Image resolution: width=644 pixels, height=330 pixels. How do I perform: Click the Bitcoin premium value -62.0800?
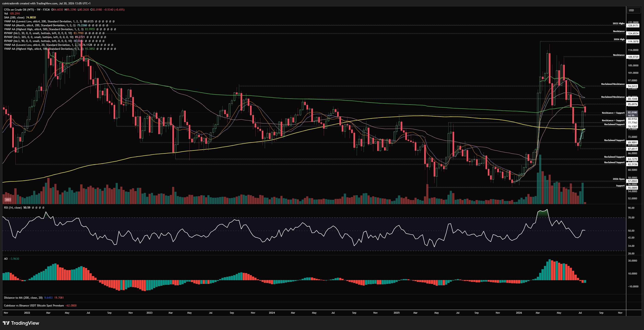point(71,306)
